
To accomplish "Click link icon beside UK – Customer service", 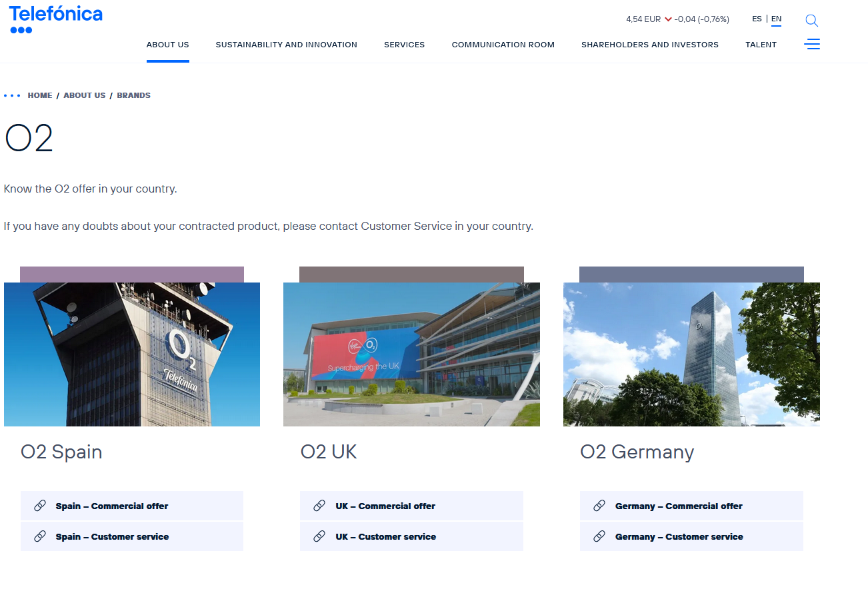I will click(x=319, y=536).
